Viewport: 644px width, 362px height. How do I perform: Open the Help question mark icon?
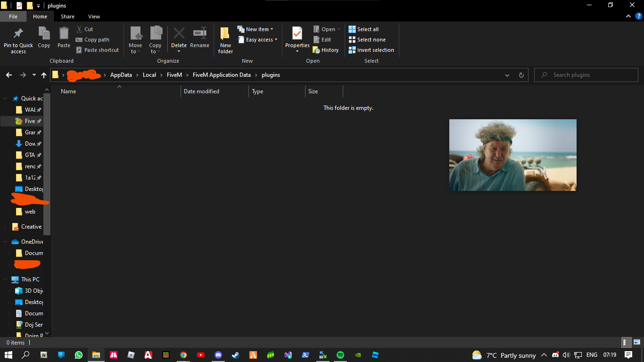point(638,16)
